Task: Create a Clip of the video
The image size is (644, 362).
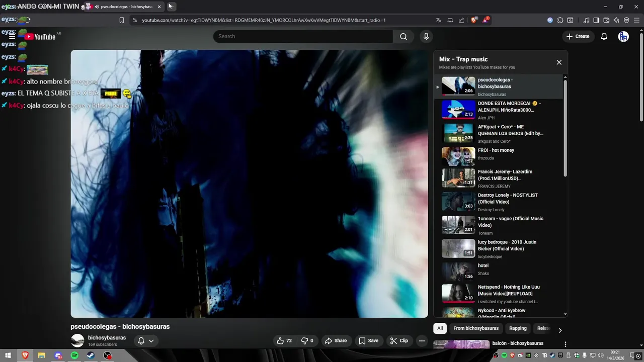Action: pyautogui.click(x=399, y=340)
